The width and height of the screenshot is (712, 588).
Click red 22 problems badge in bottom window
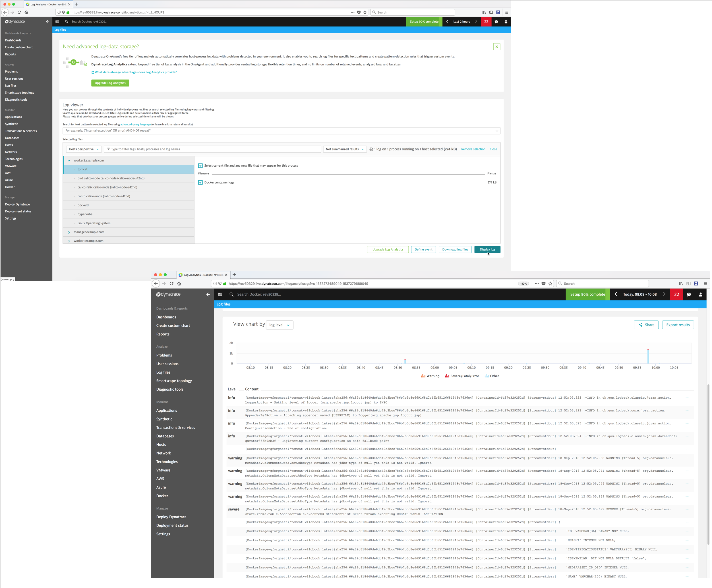[x=676, y=294]
